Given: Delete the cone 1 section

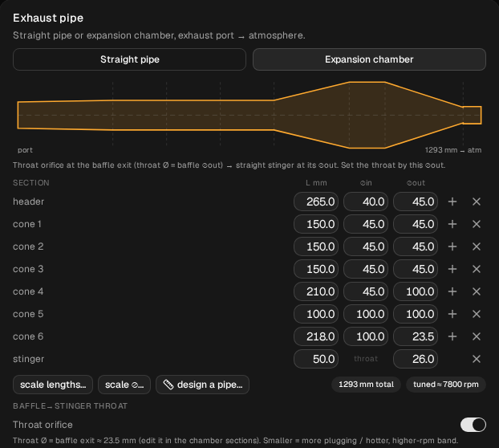Looking at the screenshot, I should pyautogui.click(x=477, y=224).
